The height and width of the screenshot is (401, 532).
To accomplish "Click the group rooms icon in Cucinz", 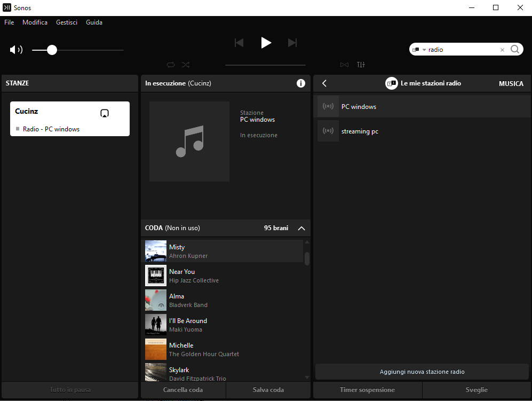I will 105,113.
